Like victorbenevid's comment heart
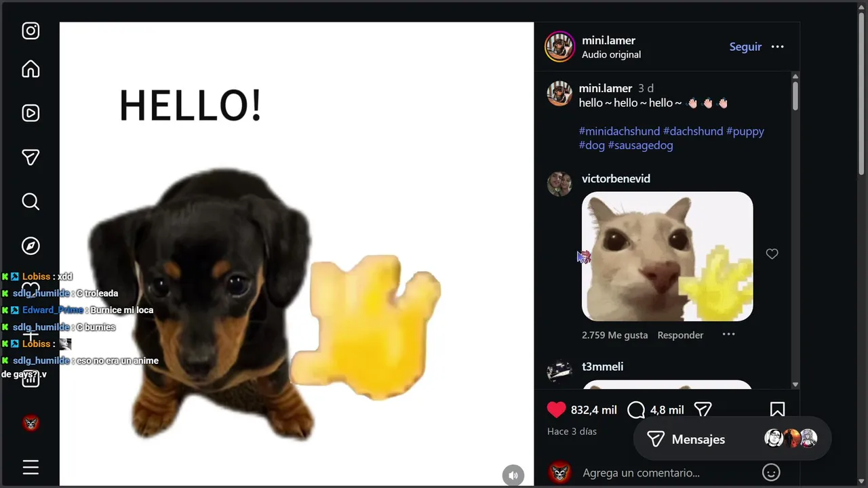 (772, 253)
